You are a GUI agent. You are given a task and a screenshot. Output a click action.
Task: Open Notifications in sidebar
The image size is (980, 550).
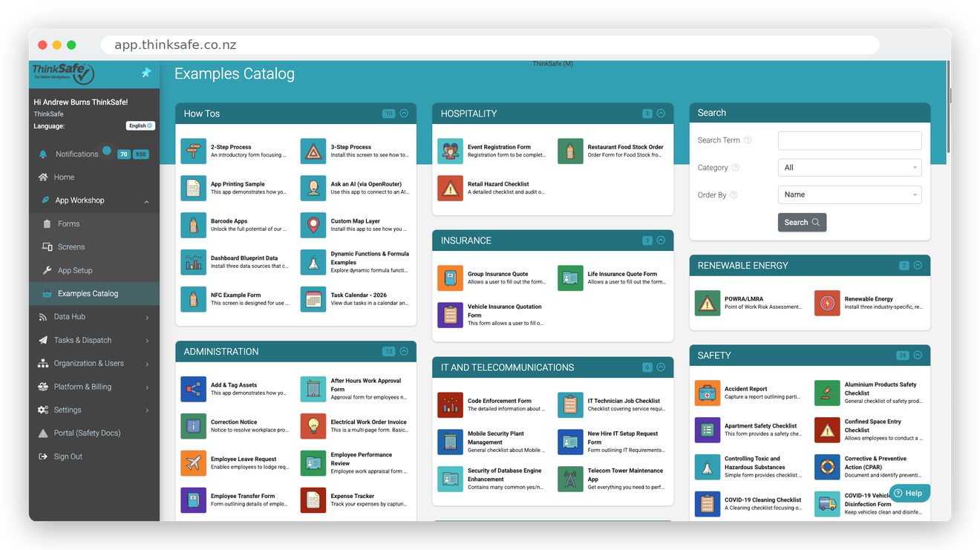point(76,154)
